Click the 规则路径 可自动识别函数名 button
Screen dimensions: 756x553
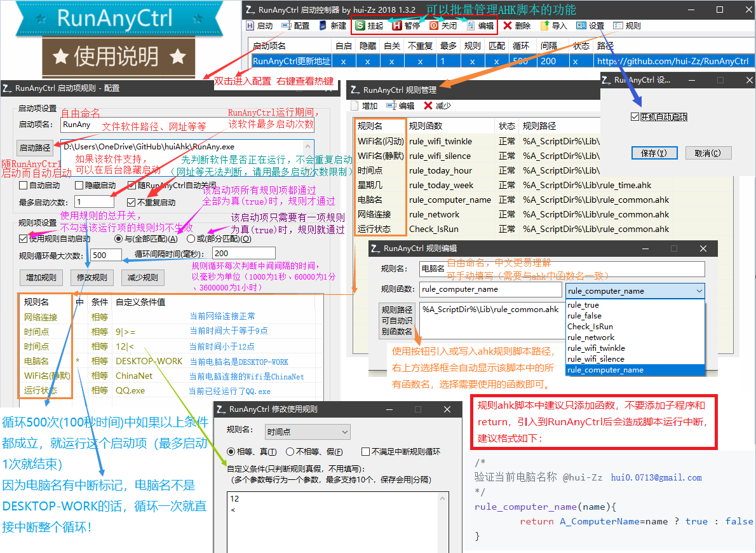397,320
